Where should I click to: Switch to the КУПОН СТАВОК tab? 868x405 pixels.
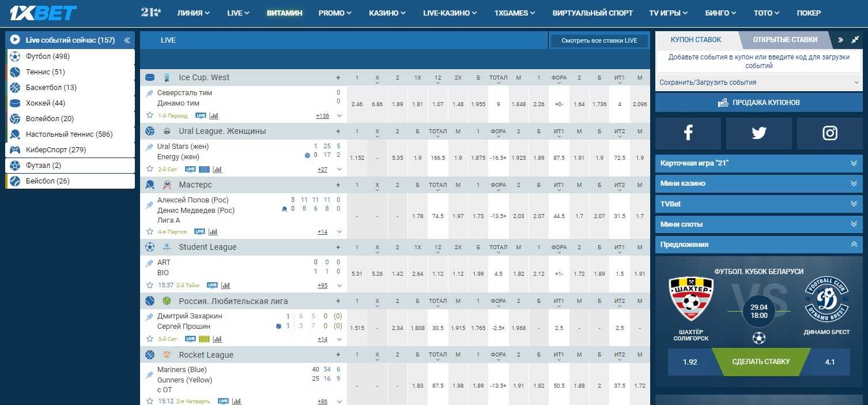[696, 40]
